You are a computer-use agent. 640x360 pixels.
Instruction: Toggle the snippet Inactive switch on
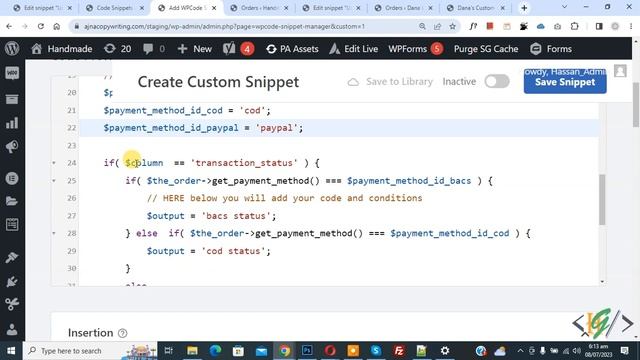coord(497,82)
